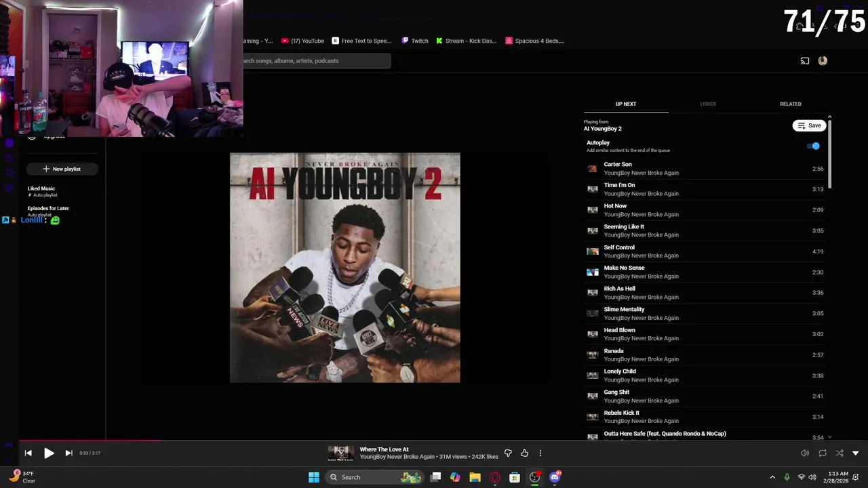Collapse the player page with arrow
Screen dimensions: 868x488
click(x=856, y=453)
